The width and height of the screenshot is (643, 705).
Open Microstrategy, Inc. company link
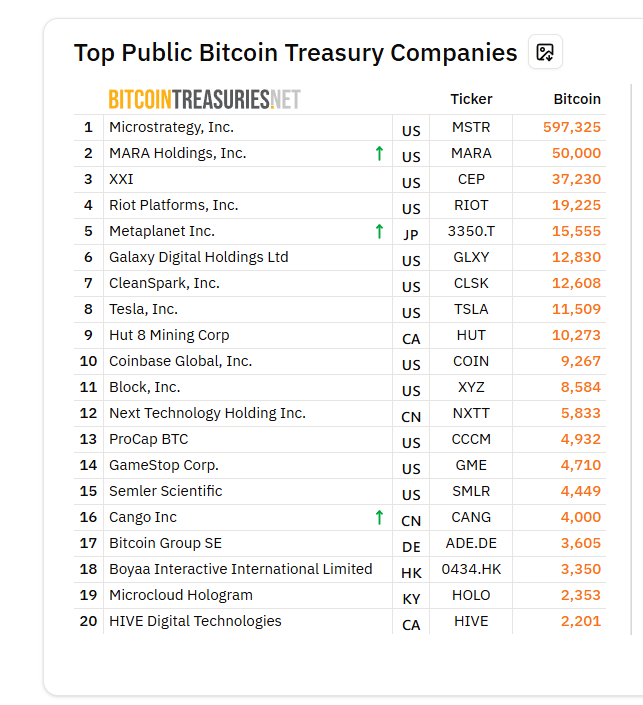(171, 127)
